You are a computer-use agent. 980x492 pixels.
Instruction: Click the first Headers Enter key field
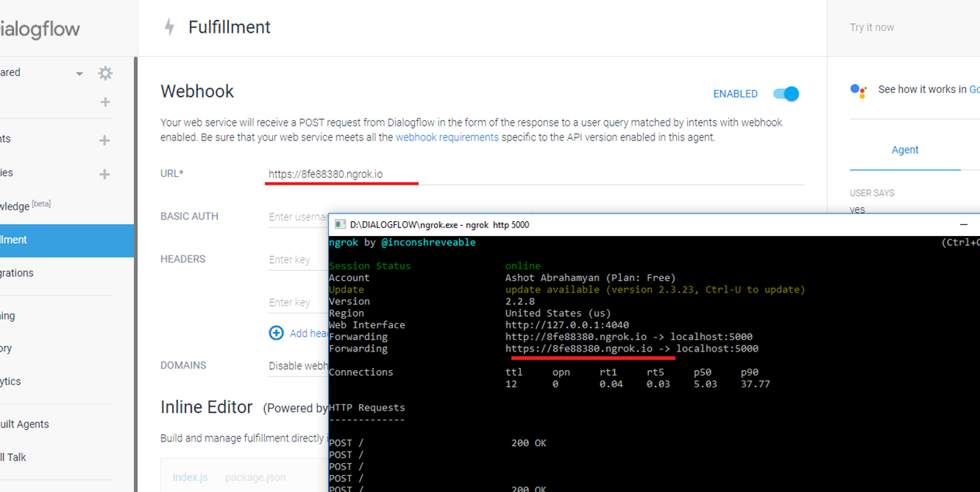(298, 260)
